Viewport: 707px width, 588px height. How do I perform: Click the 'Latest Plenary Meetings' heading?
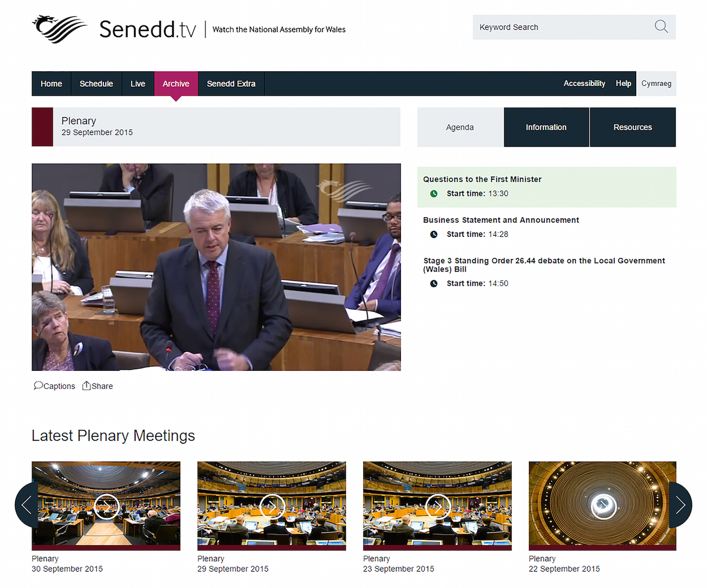113,436
